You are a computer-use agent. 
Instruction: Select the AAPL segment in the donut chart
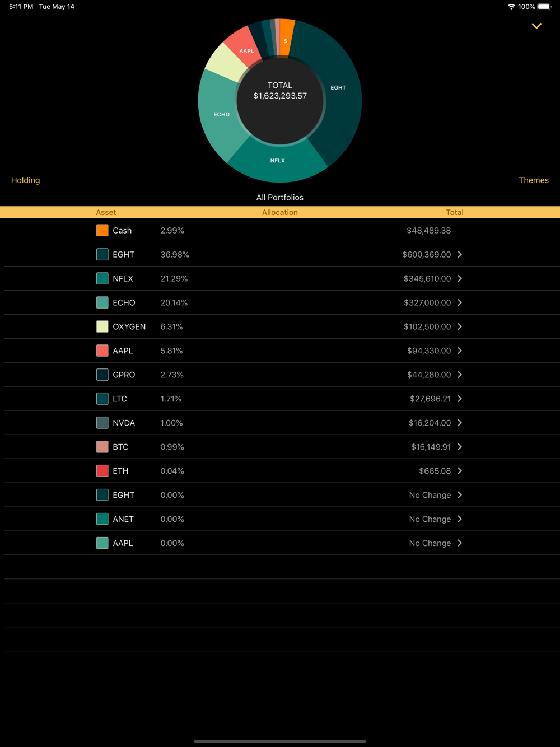point(246,50)
